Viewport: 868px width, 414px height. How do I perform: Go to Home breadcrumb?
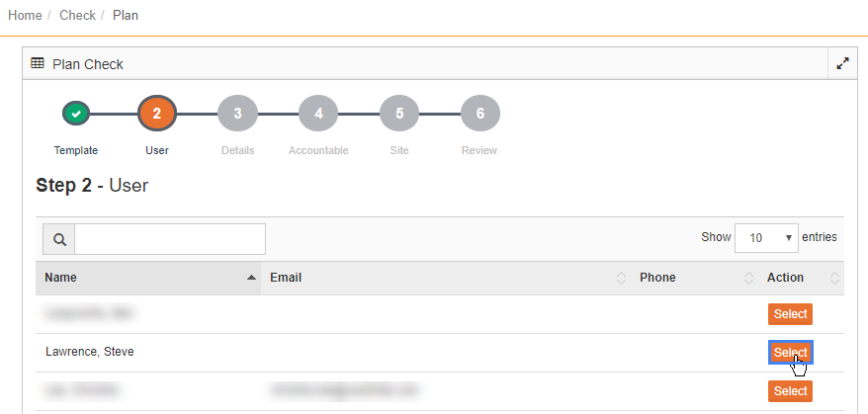tap(25, 15)
